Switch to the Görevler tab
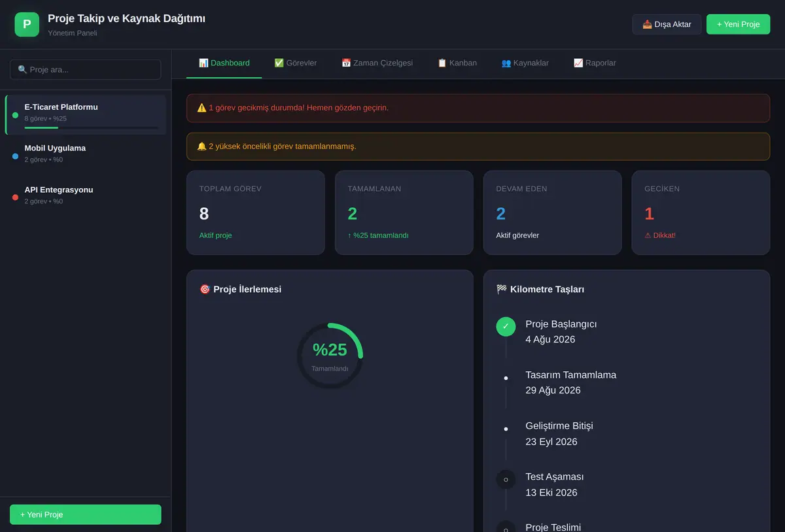The image size is (785, 532). 295,63
